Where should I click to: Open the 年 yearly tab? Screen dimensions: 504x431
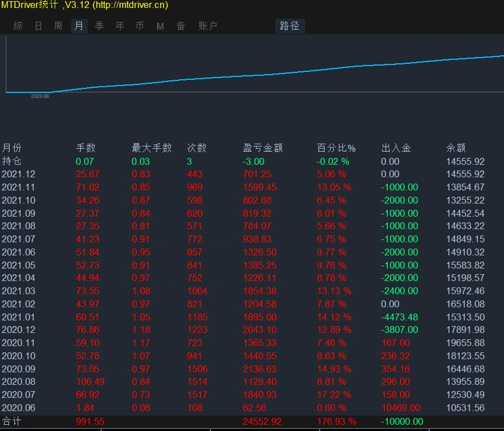click(x=120, y=26)
